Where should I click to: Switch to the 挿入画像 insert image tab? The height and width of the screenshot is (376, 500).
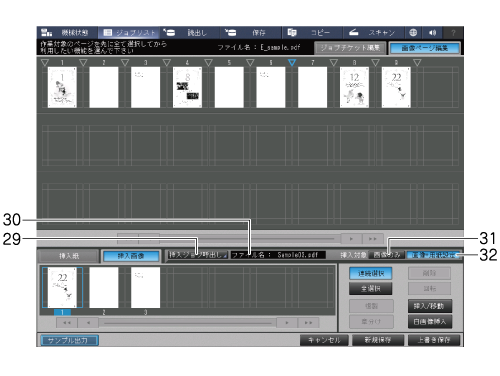pos(131,256)
